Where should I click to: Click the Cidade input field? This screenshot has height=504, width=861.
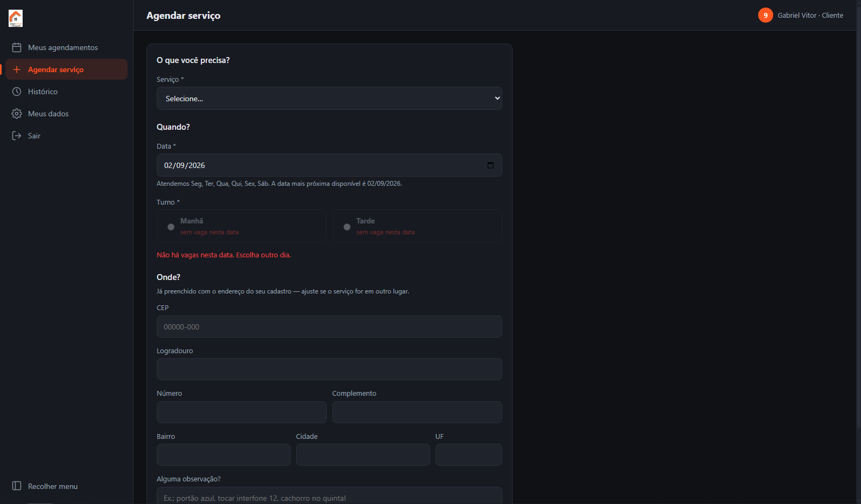(363, 455)
